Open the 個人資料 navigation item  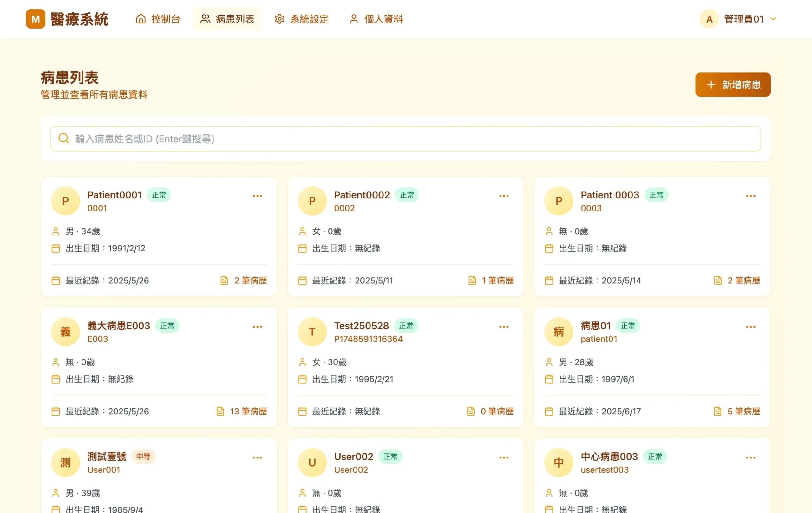tap(375, 19)
